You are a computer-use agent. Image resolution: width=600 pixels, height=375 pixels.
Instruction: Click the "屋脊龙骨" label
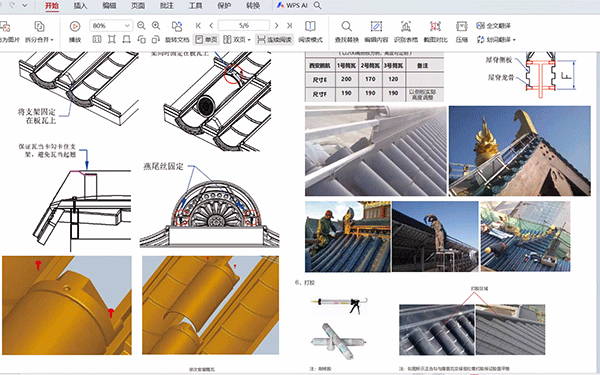click(501, 77)
